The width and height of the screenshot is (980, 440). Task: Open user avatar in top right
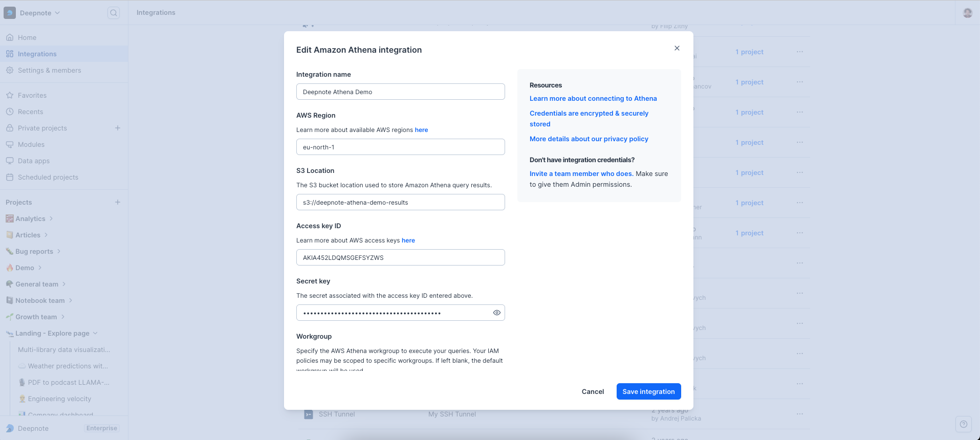967,13
